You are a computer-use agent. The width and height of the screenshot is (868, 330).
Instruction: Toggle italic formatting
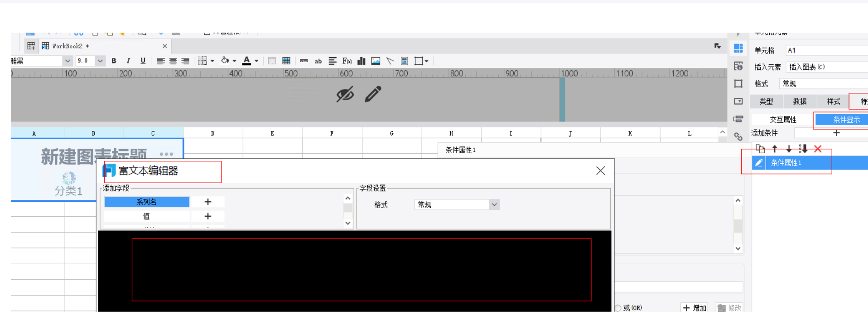point(128,61)
